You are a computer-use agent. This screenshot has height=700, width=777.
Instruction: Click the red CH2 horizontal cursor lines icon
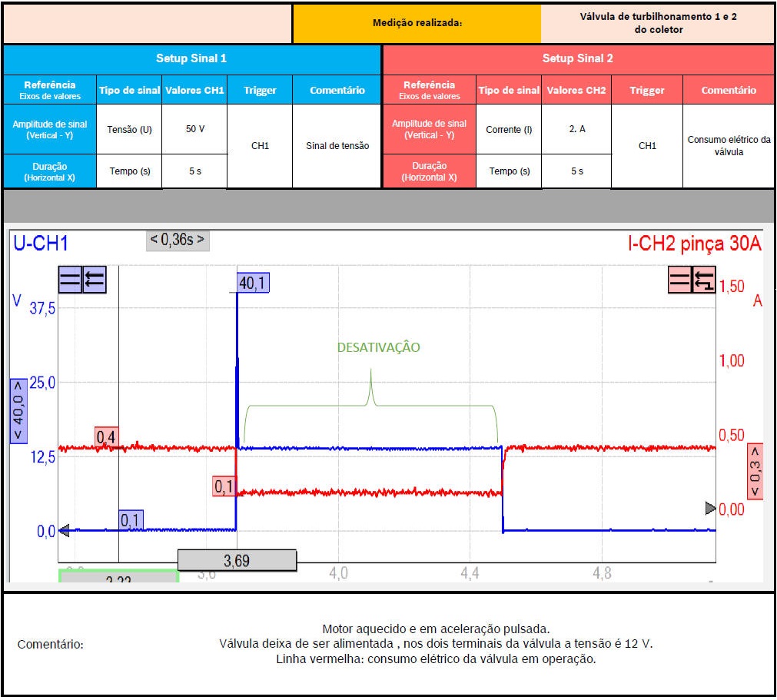(680, 280)
